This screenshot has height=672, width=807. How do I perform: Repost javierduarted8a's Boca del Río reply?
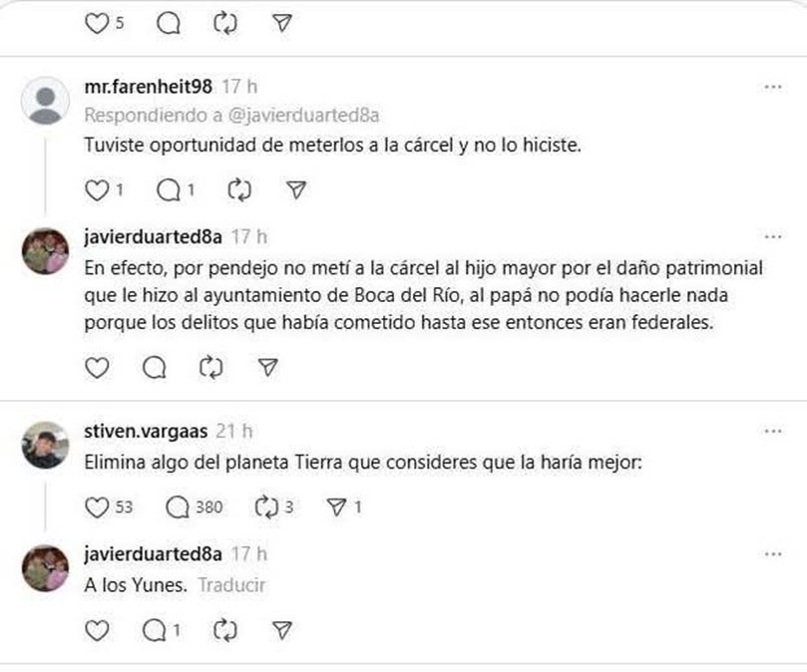tap(210, 369)
